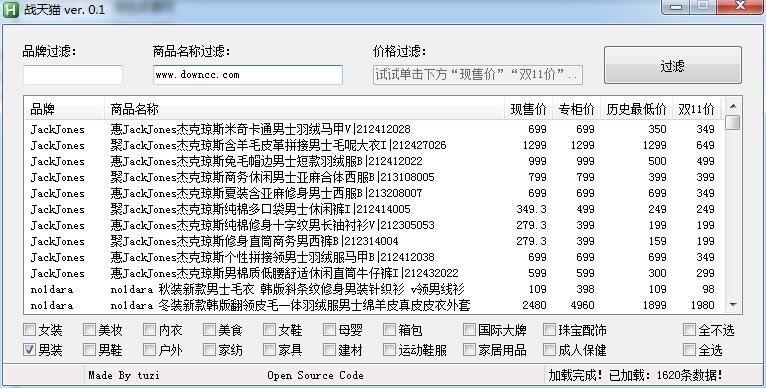Click the 专柜价 column header
Screen dimensions: 766x388
coord(576,109)
